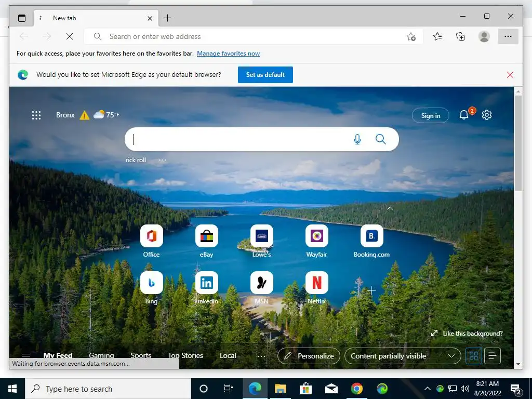
Task: Click the address bar search field
Action: point(253,36)
